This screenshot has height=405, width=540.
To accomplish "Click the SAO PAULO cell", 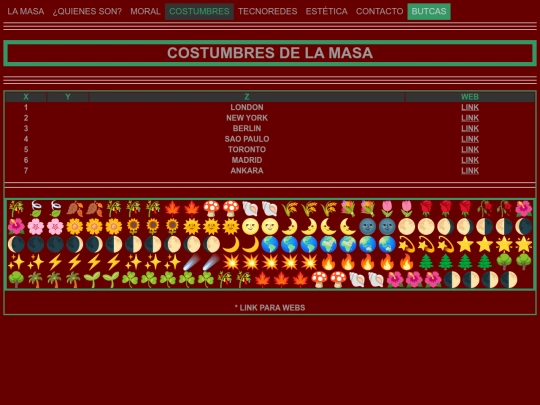I will click(x=247, y=139).
